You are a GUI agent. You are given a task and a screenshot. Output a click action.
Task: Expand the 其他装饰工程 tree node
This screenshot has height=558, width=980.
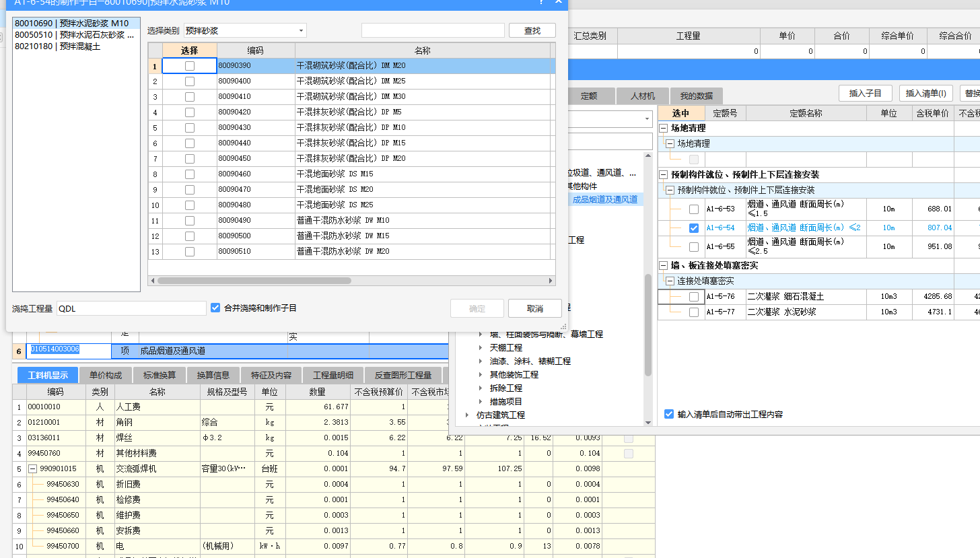click(481, 375)
